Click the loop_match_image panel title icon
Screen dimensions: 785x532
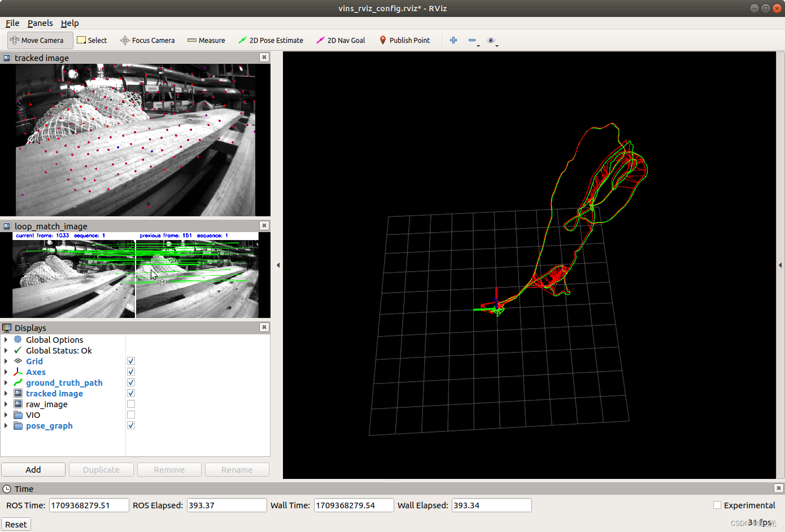[7, 226]
